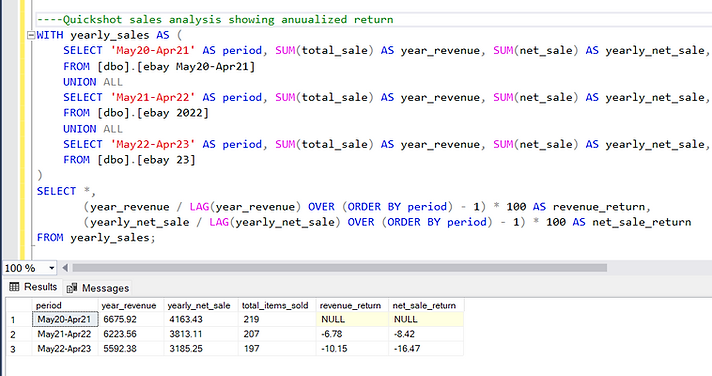Click the May20-Apr21 period cell
Image resolution: width=712 pixels, height=376 pixels.
[x=65, y=319]
